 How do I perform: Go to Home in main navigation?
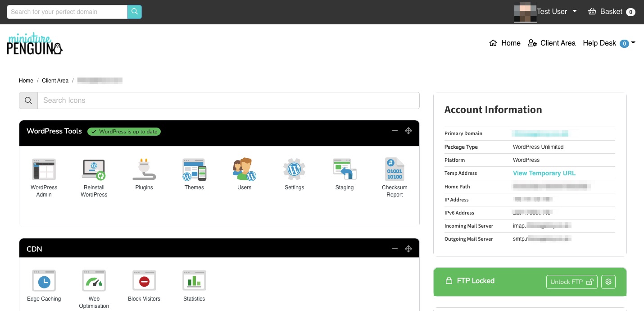[x=505, y=43]
